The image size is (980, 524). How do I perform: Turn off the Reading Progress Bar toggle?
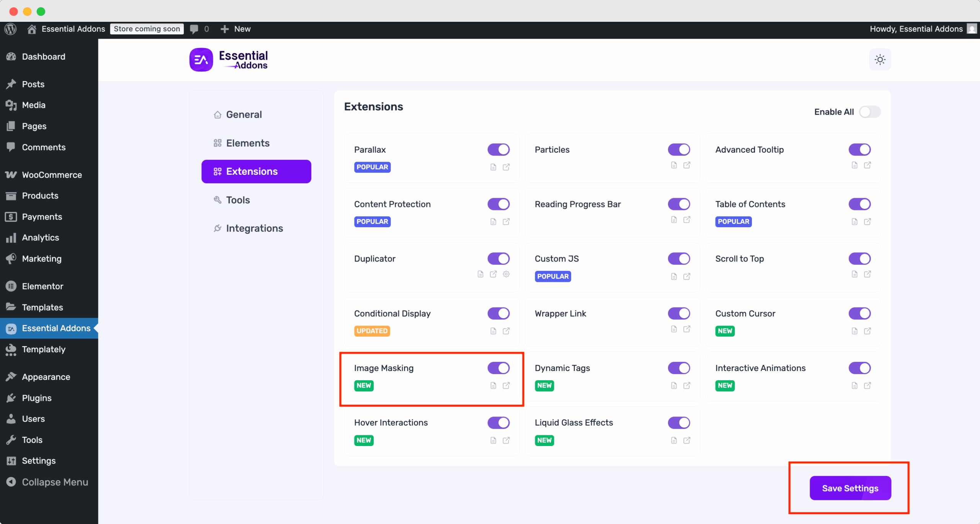(679, 204)
